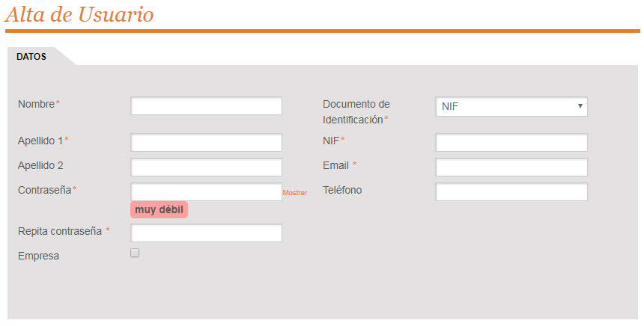Screen dimensions: 644x326
Task: Click the Repita contraseña field
Action: click(206, 233)
